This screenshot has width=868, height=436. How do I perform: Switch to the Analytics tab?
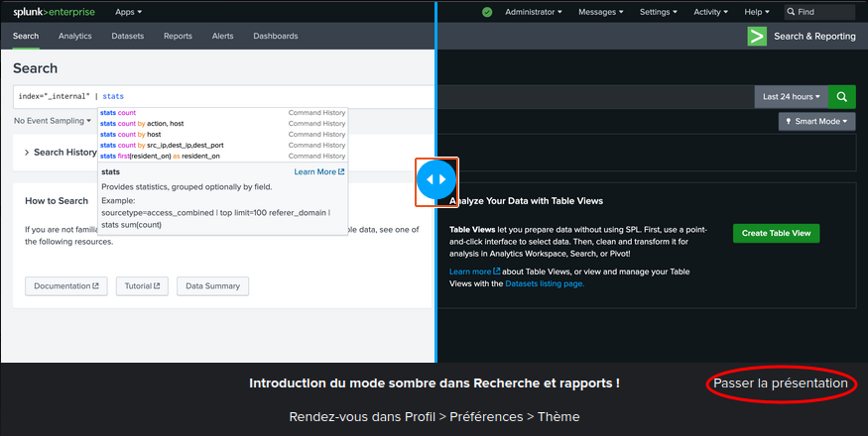click(75, 36)
